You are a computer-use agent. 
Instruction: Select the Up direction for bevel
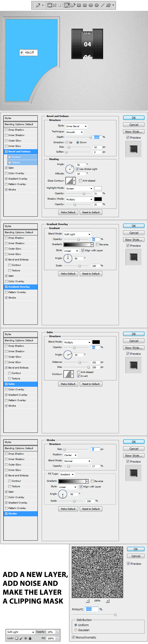click(67, 142)
